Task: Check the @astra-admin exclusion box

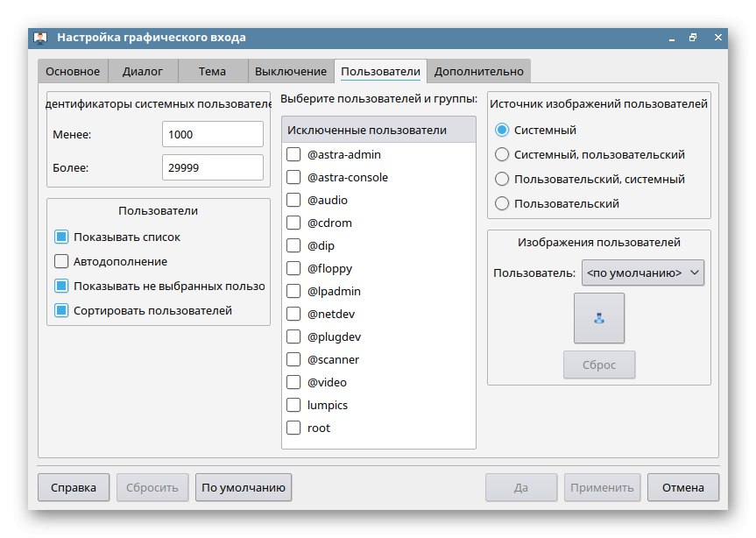Action: pos(293,155)
